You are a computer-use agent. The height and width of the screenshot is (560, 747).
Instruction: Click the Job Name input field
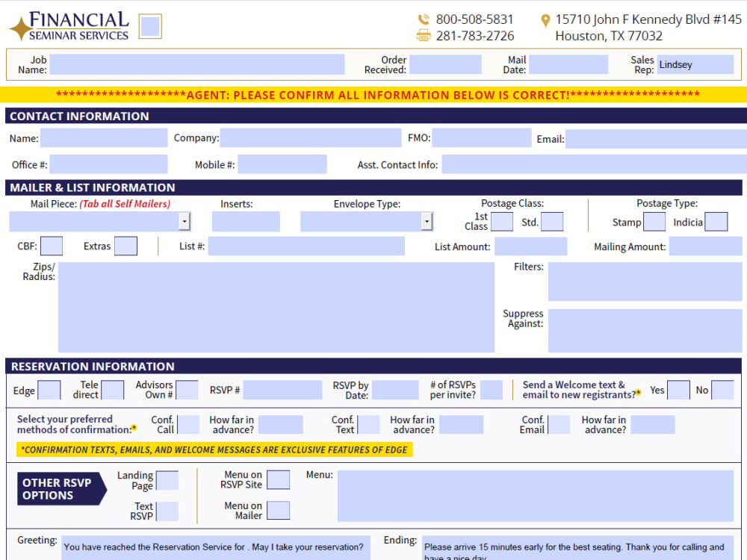[197, 64]
